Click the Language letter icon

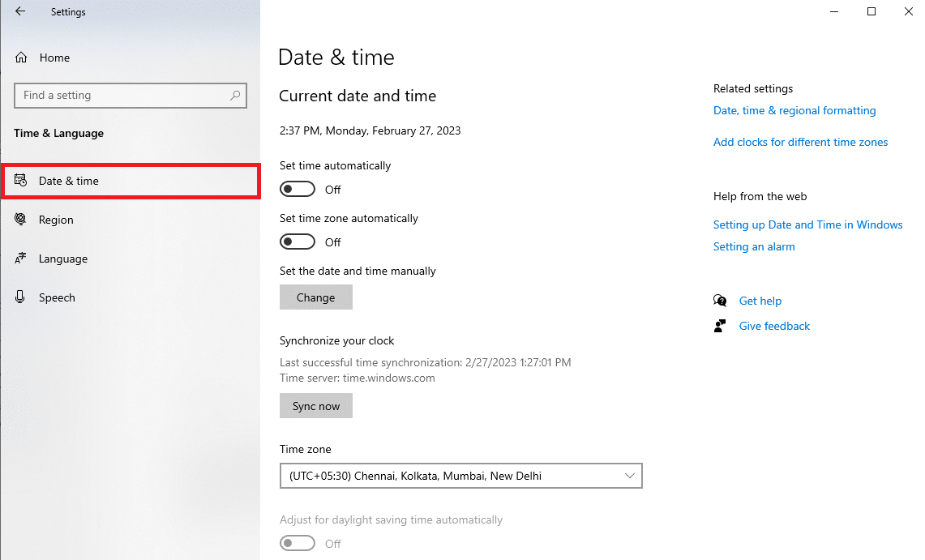pyautogui.click(x=20, y=259)
